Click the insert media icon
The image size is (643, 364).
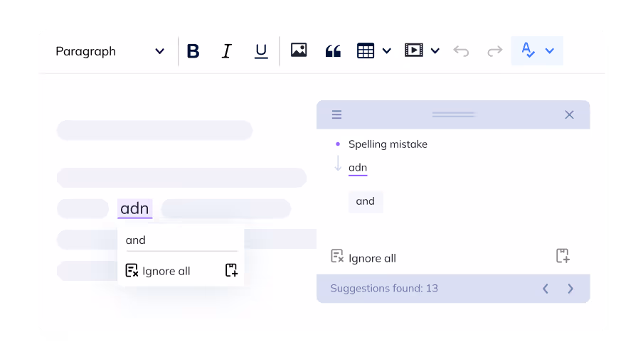click(413, 50)
